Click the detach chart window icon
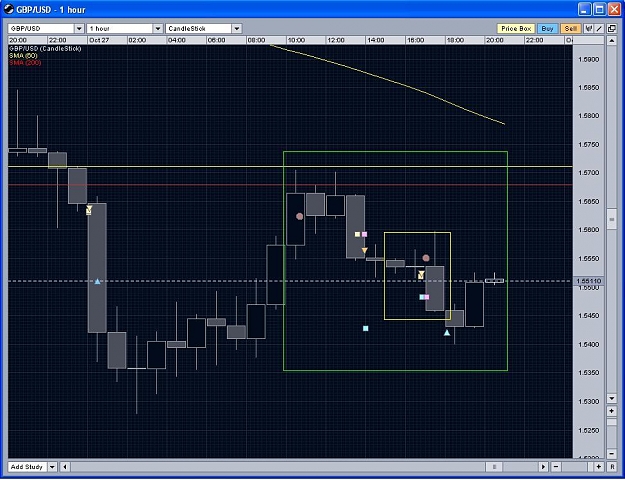625x480 pixels. tap(612, 29)
